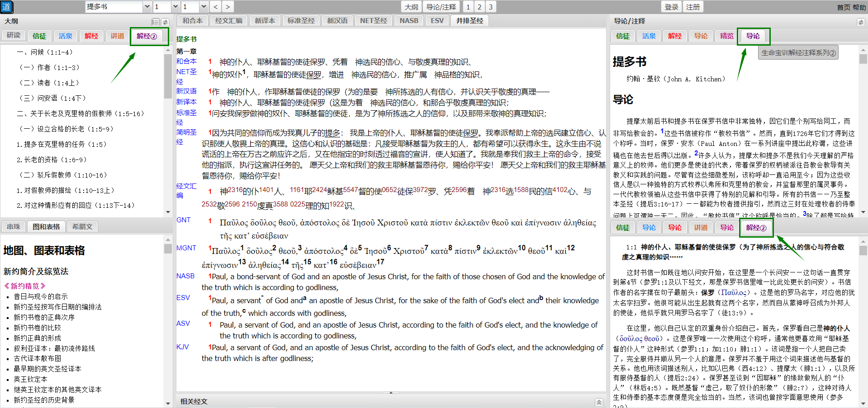Toggle the 导论/注释 panel button
This screenshot has height=408, width=868.
441,7
